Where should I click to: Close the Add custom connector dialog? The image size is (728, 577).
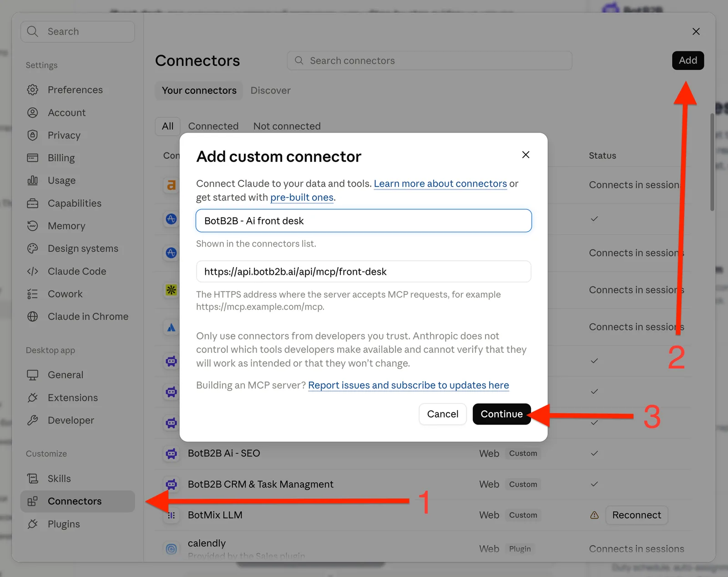coord(526,155)
